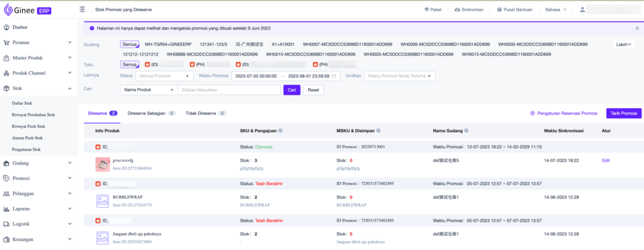Select Semua filter in Gudang row
The width and height of the screenshot is (644, 250).
(130, 44)
